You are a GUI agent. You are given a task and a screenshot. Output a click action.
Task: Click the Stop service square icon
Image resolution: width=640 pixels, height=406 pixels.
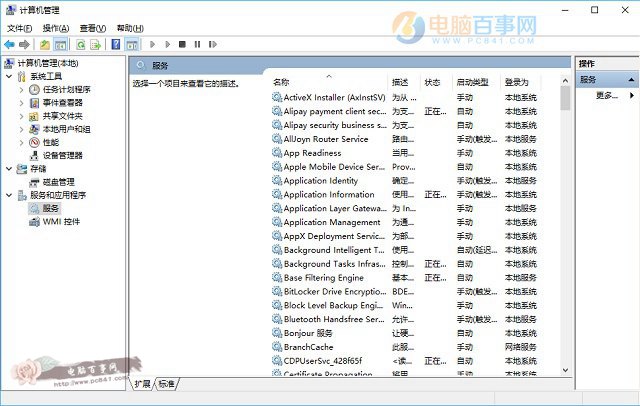tap(182, 44)
